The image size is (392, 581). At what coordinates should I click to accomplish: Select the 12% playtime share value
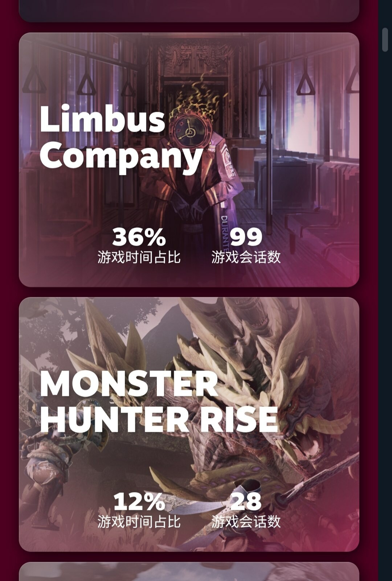coord(139,502)
